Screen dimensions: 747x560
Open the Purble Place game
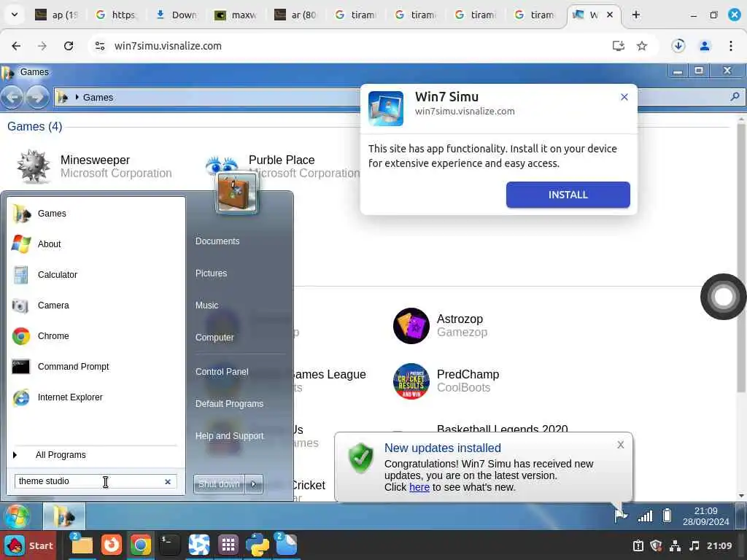(282, 166)
